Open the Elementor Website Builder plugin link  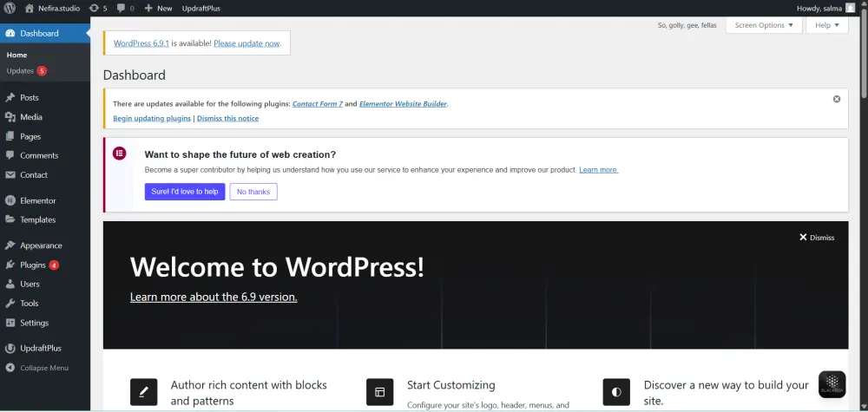(403, 103)
